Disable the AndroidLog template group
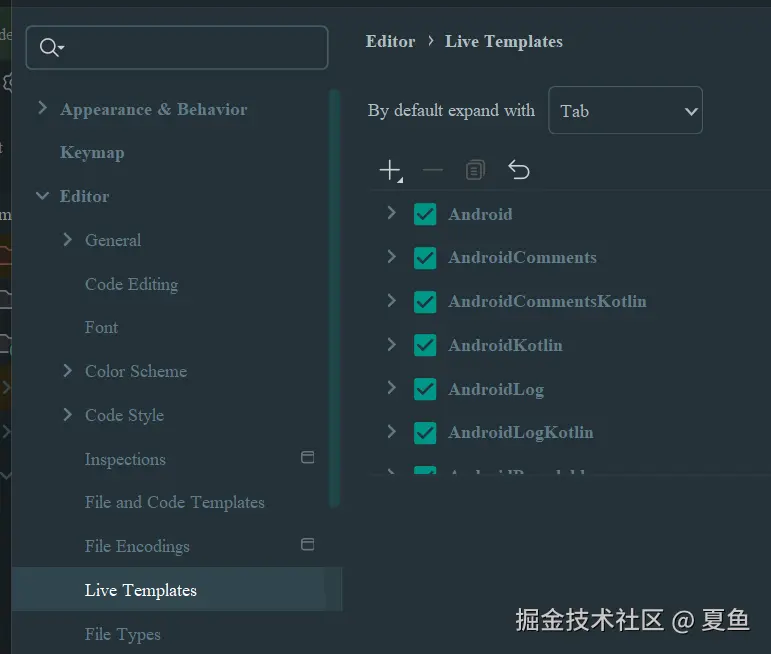Image resolution: width=771 pixels, height=654 pixels. coord(425,389)
